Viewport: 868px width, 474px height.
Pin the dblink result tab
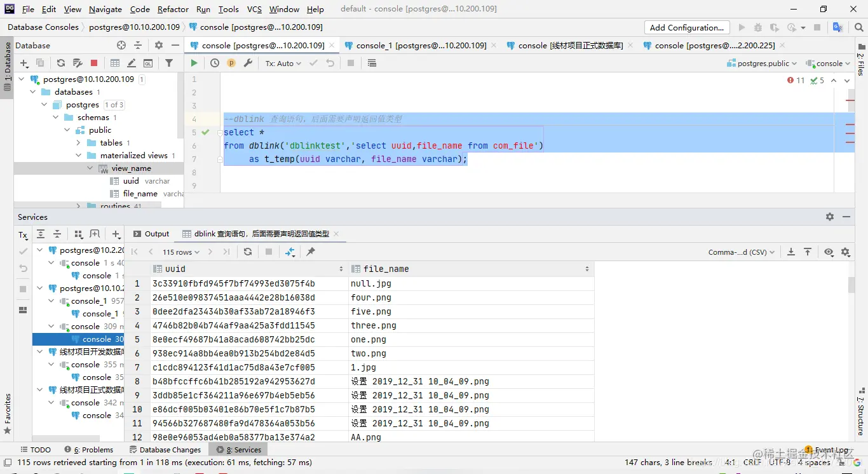click(x=311, y=252)
